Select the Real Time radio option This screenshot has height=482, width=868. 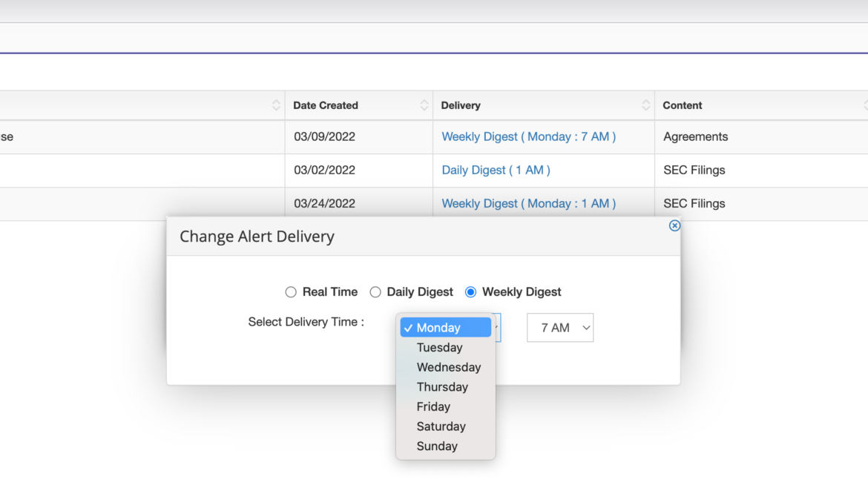pyautogui.click(x=291, y=292)
